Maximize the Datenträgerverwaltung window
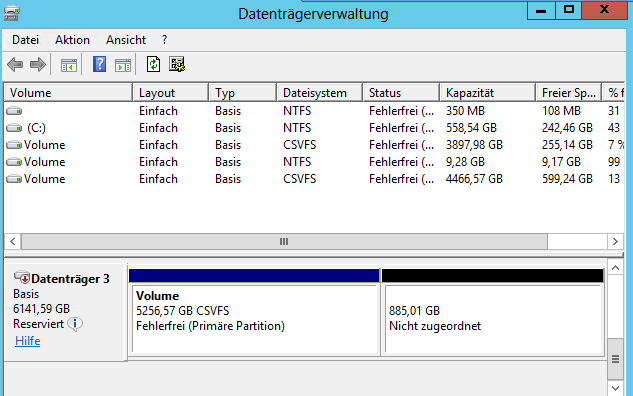The image size is (633, 396). pos(569,10)
